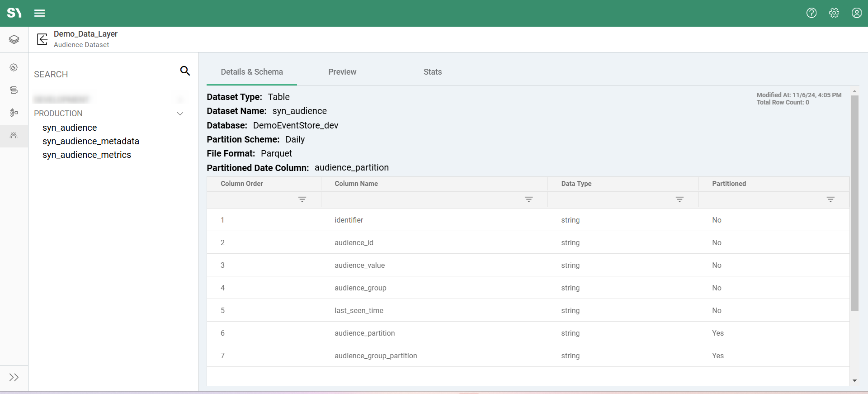The height and width of the screenshot is (394, 868).
Task: Expand the left sidebar with double chevron
Action: coord(14,377)
